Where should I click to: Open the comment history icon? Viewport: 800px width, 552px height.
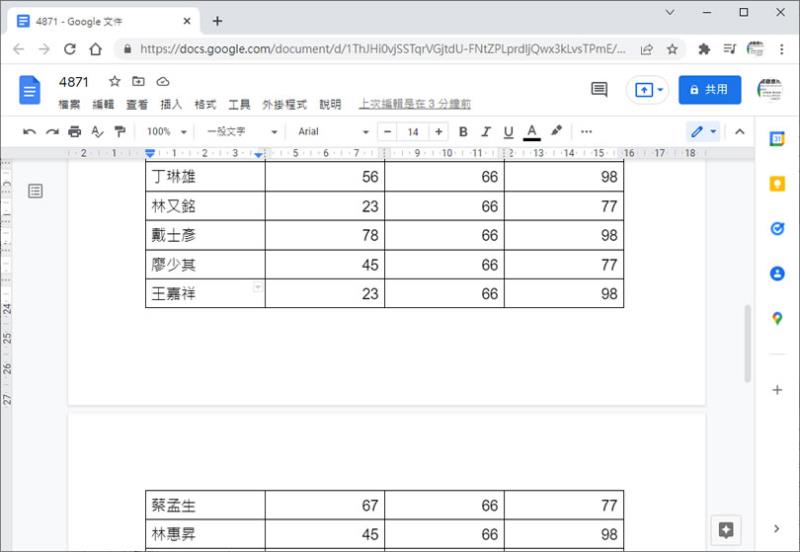tap(599, 89)
